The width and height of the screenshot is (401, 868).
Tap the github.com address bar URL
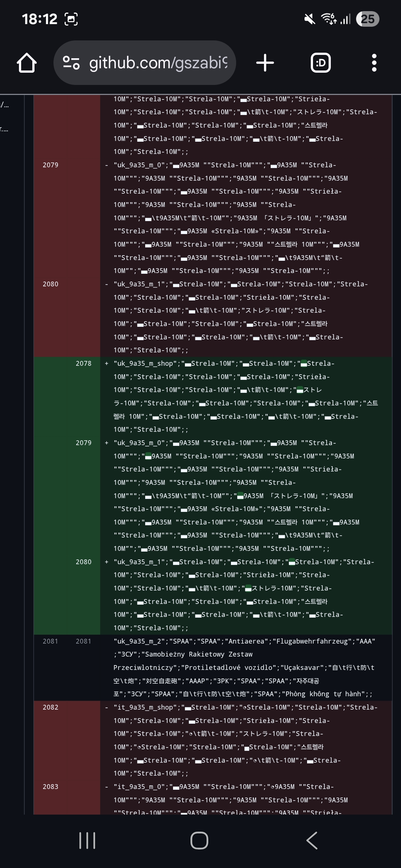click(x=158, y=63)
